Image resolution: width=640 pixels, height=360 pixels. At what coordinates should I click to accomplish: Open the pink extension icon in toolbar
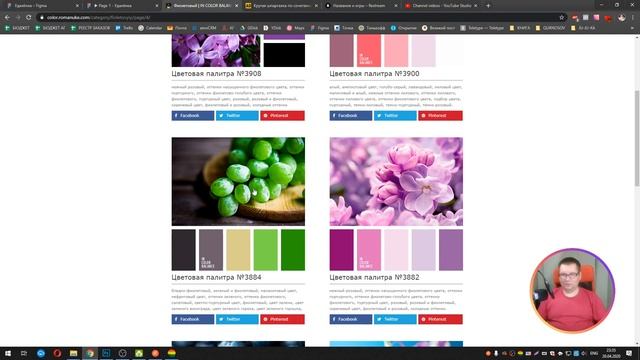[596, 18]
